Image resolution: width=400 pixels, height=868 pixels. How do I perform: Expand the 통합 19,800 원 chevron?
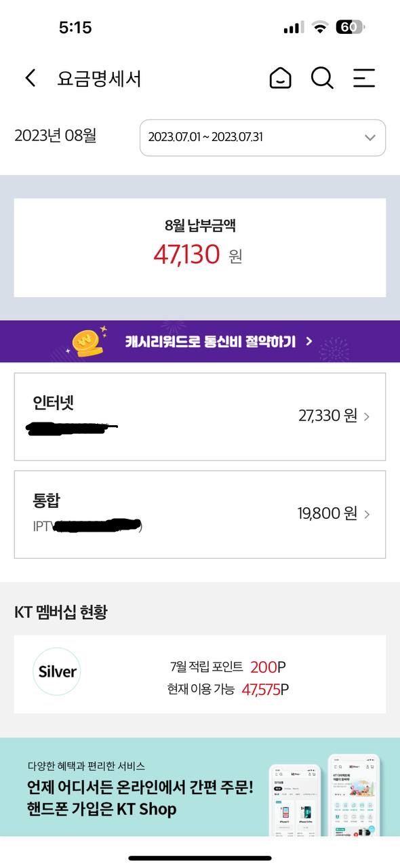[367, 514]
